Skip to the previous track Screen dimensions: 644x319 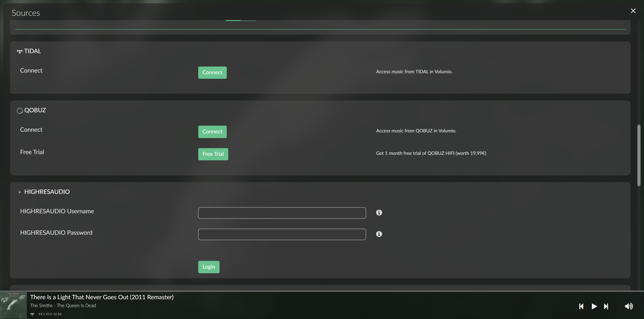581,306
